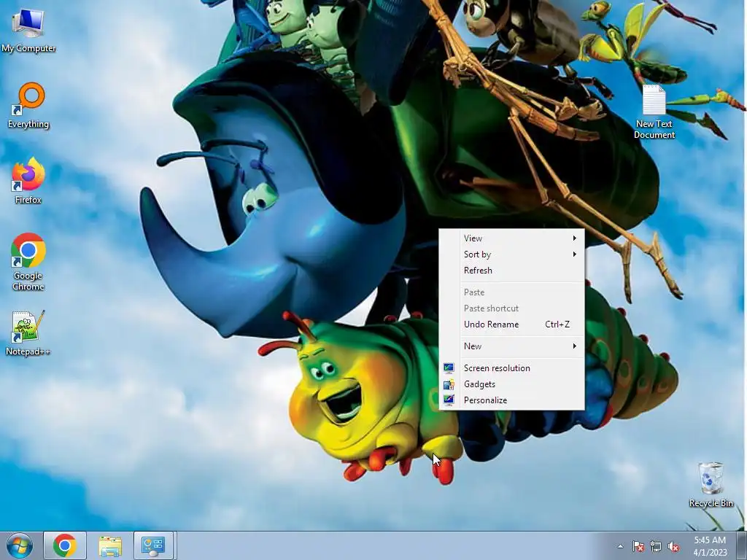
Task: Click the greyed-out Paste menu entry
Action: [x=511, y=292]
